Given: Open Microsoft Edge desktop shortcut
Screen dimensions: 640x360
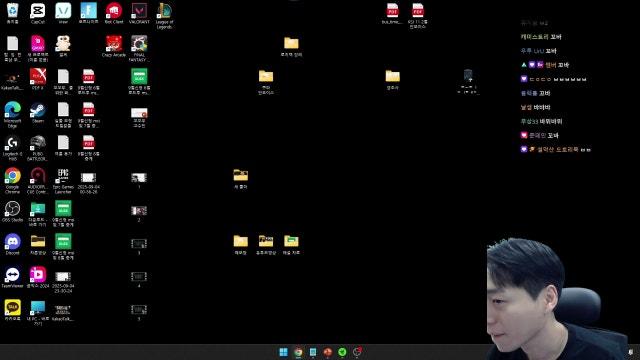Looking at the screenshot, I should (12, 115).
